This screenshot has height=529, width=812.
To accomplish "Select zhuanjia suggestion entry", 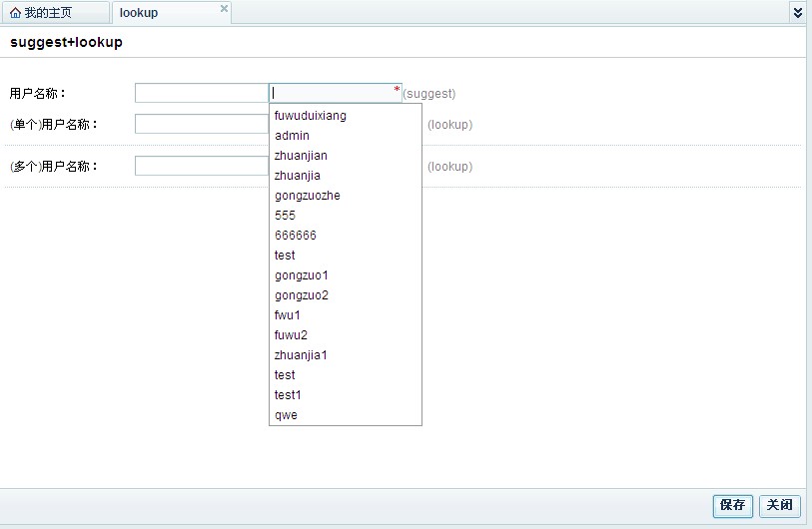I will click(x=346, y=176).
